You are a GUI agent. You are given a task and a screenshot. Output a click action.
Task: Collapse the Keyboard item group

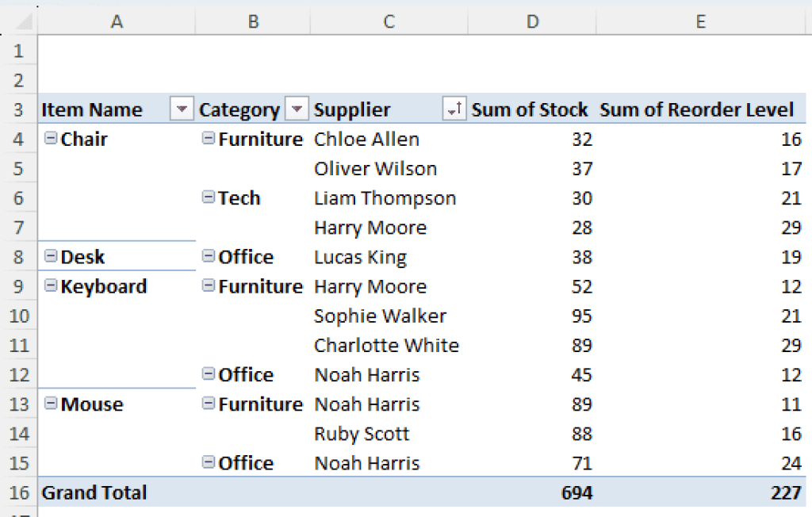[50, 287]
